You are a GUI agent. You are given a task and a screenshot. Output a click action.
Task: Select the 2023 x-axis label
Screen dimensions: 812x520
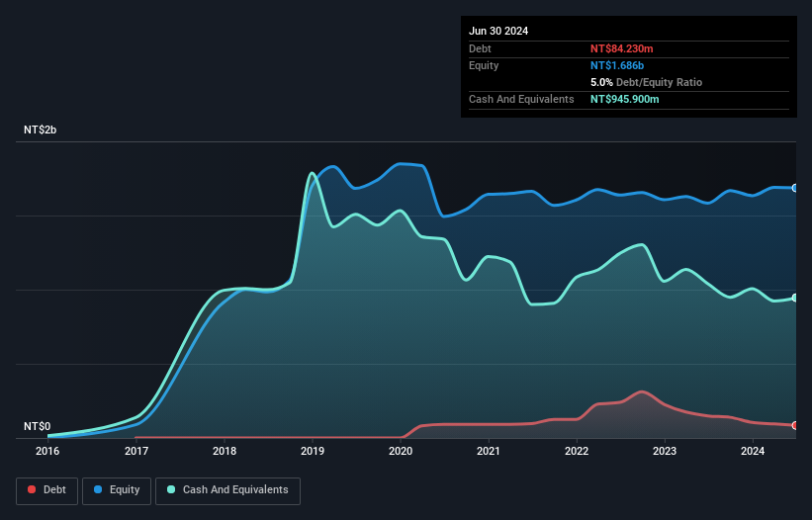point(665,451)
